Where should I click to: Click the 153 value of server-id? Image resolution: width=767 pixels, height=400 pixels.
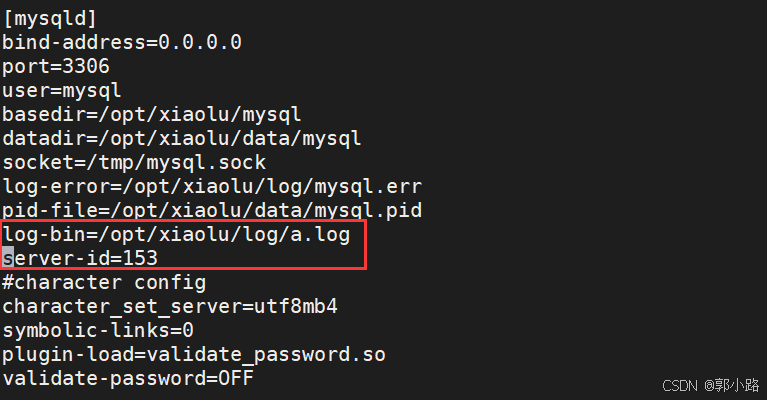pyautogui.click(x=140, y=258)
